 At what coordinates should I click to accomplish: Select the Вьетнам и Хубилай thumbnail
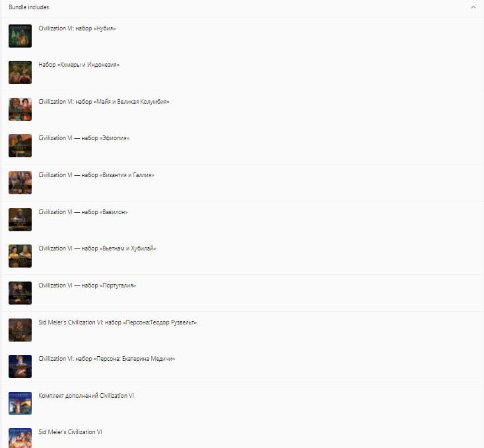pos(20,256)
